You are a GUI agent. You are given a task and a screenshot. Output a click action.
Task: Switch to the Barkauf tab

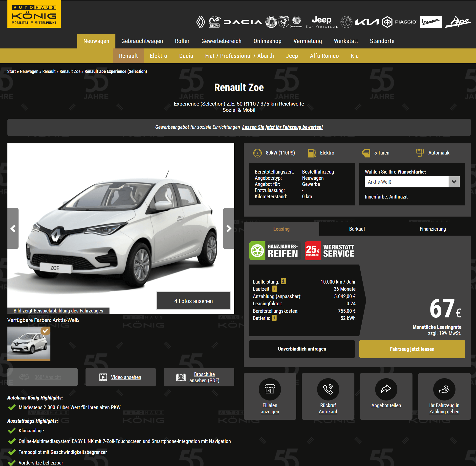coord(357,229)
